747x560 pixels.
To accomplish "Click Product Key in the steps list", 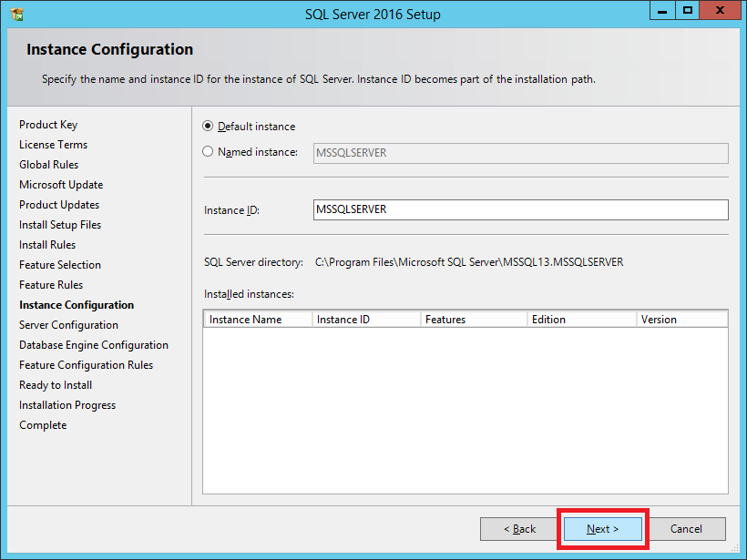I will click(x=48, y=125).
